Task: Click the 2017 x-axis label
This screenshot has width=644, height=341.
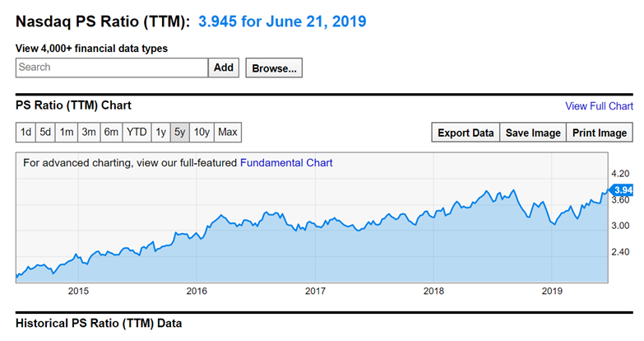Action: pos(316,292)
